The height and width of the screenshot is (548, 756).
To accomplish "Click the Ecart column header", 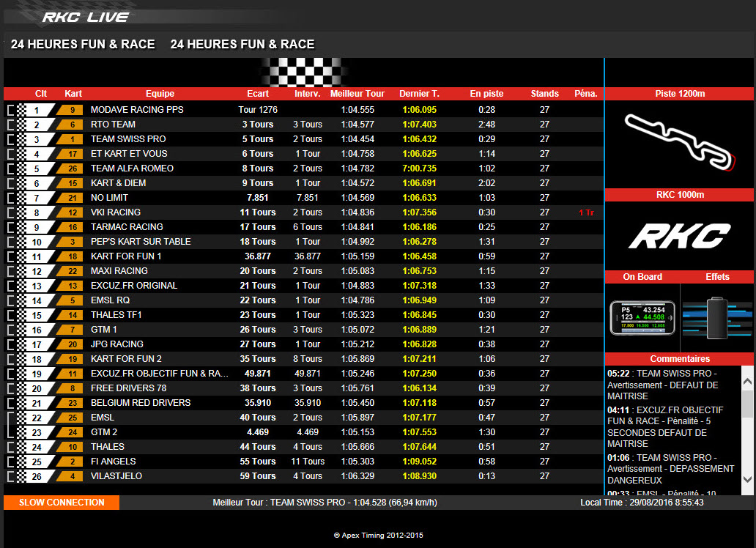I will (258, 94).
